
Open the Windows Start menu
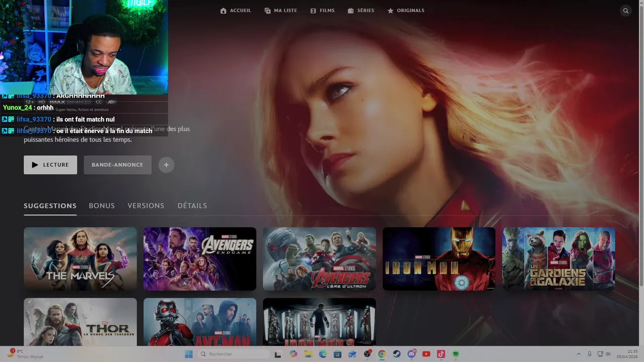pos(189,354)
